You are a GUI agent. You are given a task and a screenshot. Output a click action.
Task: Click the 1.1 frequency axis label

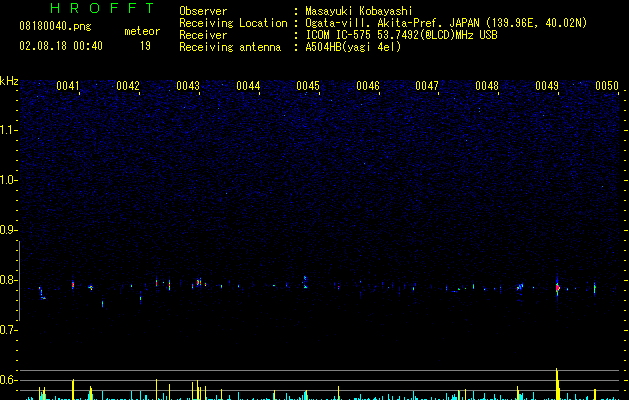8,130
